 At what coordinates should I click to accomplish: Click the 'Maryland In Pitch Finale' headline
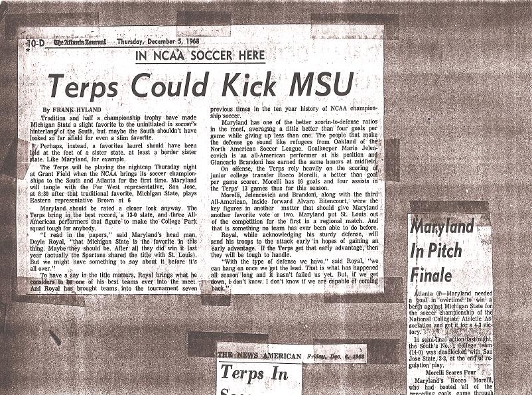[x=442, y=251]
